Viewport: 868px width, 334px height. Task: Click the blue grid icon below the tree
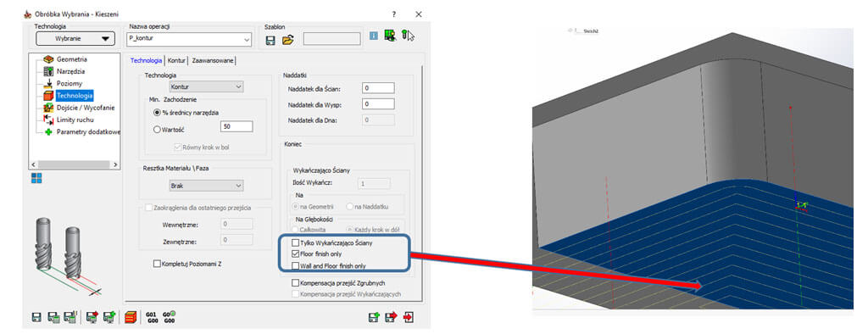pyautogui.click(x=36, y=178)
